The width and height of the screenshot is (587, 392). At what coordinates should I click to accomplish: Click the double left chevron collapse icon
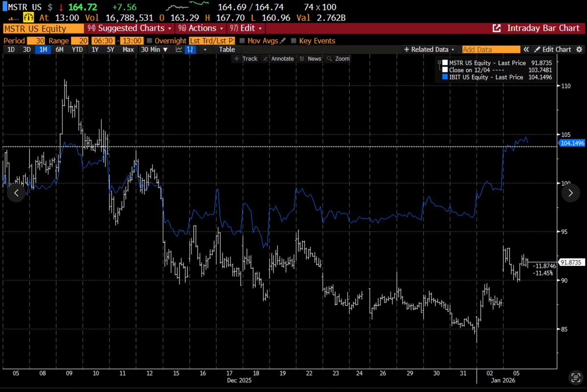[526, 49]
